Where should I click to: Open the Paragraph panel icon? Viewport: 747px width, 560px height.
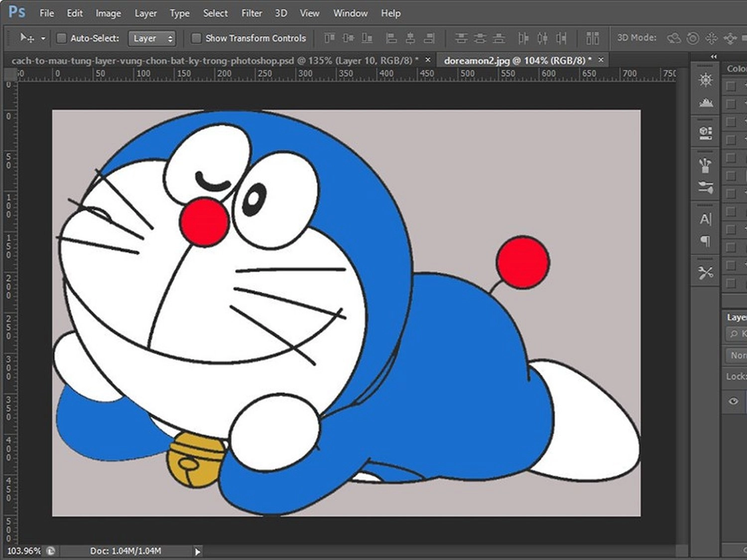705,241
